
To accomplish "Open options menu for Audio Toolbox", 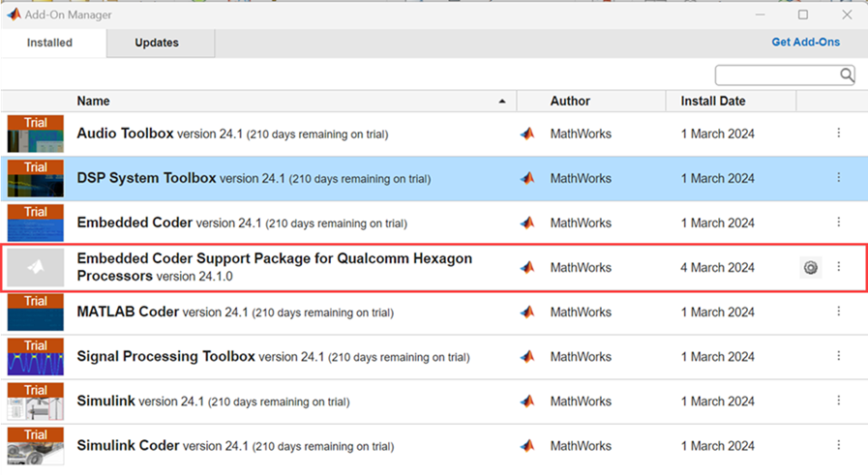I will click(839, 134).
